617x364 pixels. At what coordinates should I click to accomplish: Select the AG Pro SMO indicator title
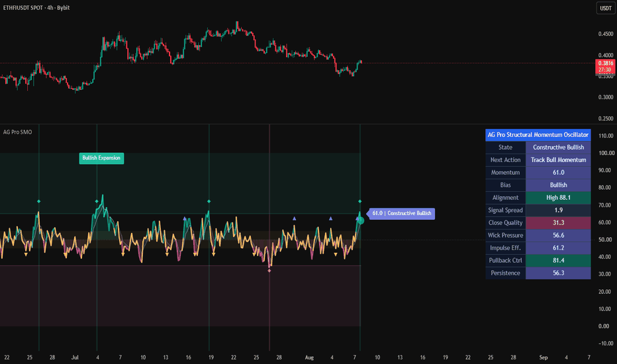[x=18, y=132]
